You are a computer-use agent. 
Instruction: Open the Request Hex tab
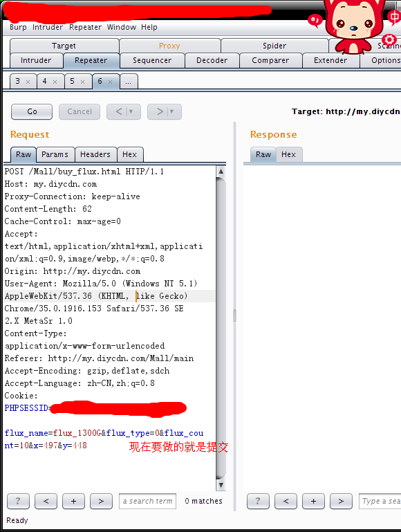click(x=129, y=155)
